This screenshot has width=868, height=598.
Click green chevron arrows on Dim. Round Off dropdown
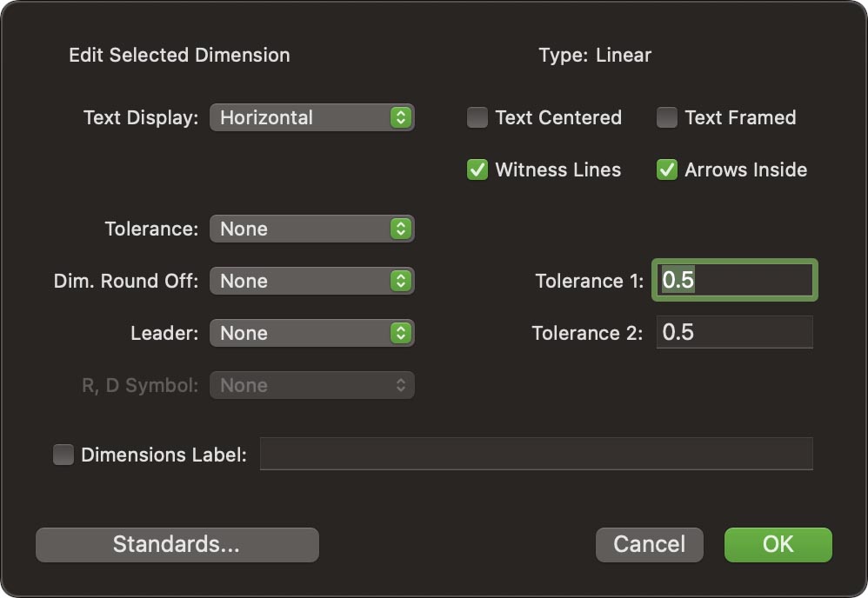400,281
